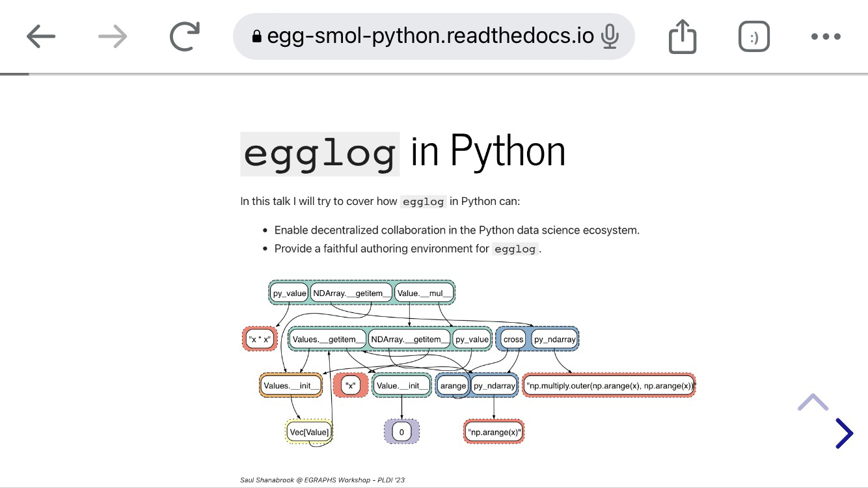Tap the browser back arrow
Image resolution: width=868 pixels, height=488 pixels.
(41, 36)
